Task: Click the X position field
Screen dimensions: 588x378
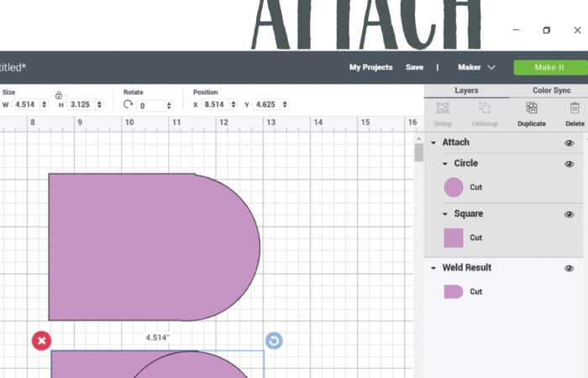Action: [x=214, y=105]
